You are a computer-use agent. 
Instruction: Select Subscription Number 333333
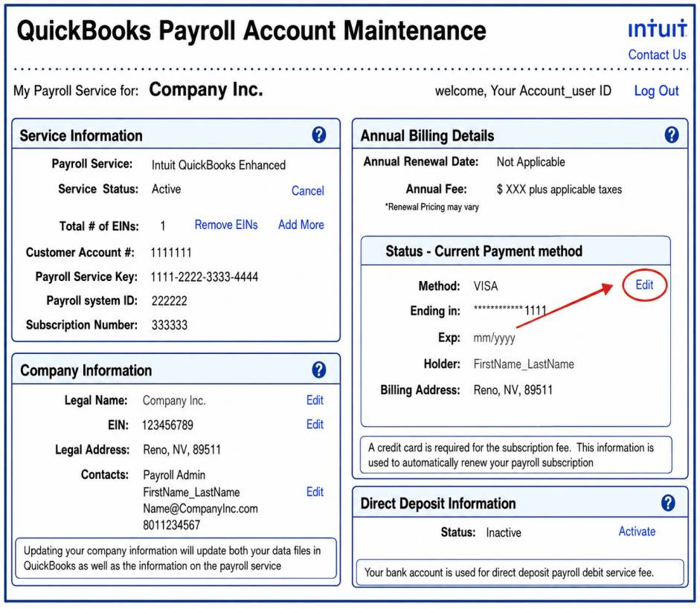(169, 325)
